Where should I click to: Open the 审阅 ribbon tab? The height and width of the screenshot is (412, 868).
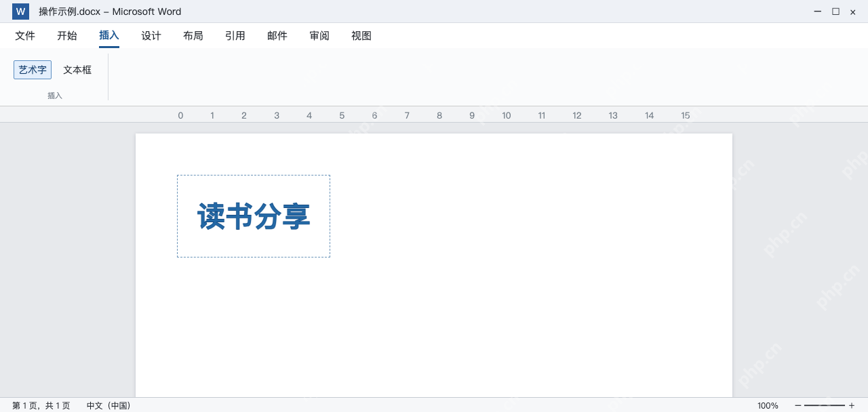click(319, 36)
